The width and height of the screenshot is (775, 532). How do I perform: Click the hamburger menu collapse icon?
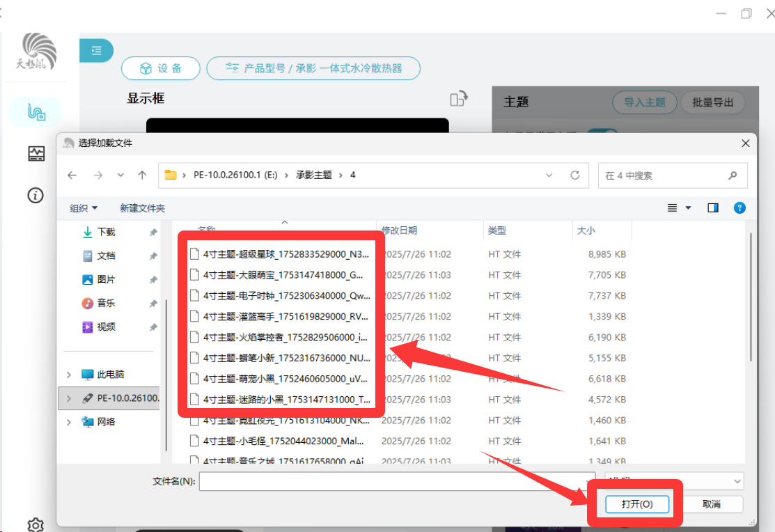tap(96, 50)
